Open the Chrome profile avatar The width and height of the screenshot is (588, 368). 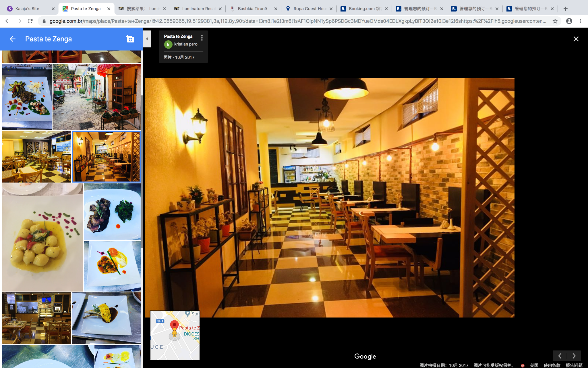coord(569,21)
